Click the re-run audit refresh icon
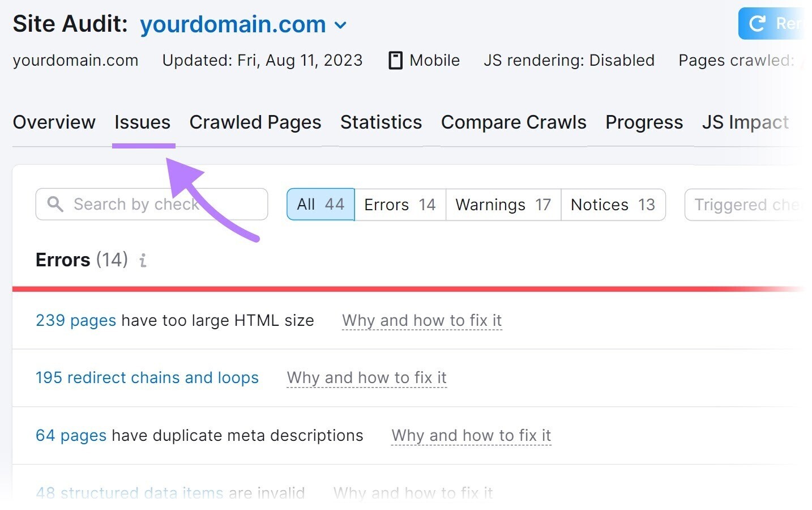This screenshot has width=812, height=510. 757,23
